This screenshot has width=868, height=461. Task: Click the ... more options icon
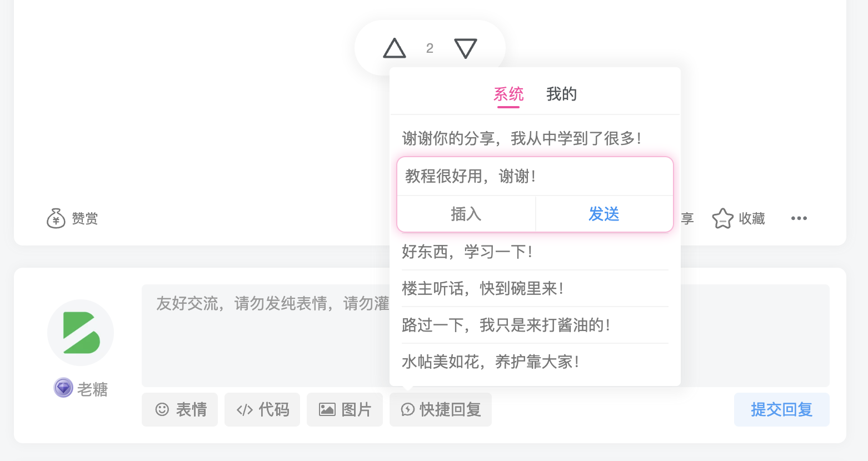pos(799,219)
